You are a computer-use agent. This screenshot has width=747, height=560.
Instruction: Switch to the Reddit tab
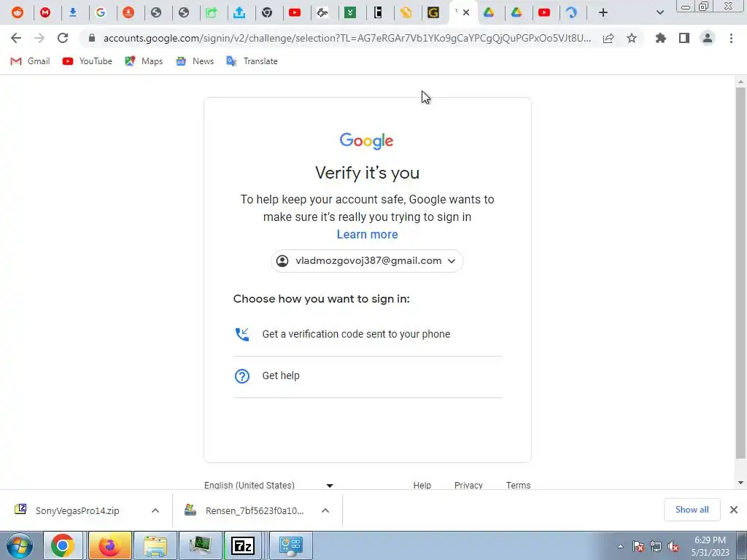click(x=18, y=13)
